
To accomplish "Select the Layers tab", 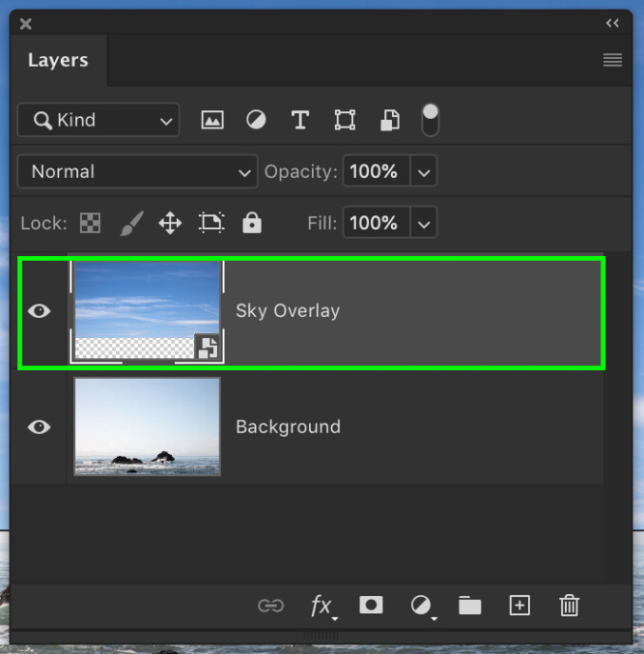I will [x=58, y=60].
